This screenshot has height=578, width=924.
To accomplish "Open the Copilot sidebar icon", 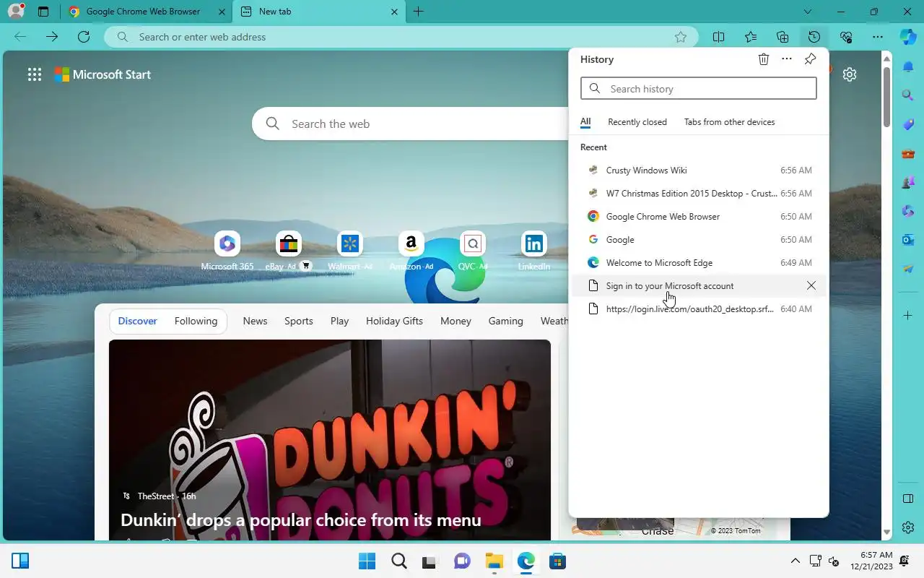I will point(908,37).
